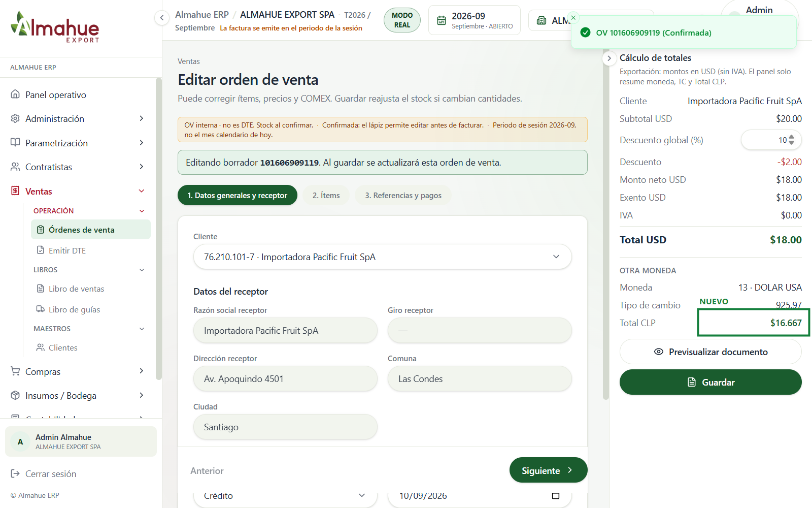Image resolution: width=812 pixels, height=508 pixels.
Task: Open the date picker calendar icon
Action: point(556,496)
